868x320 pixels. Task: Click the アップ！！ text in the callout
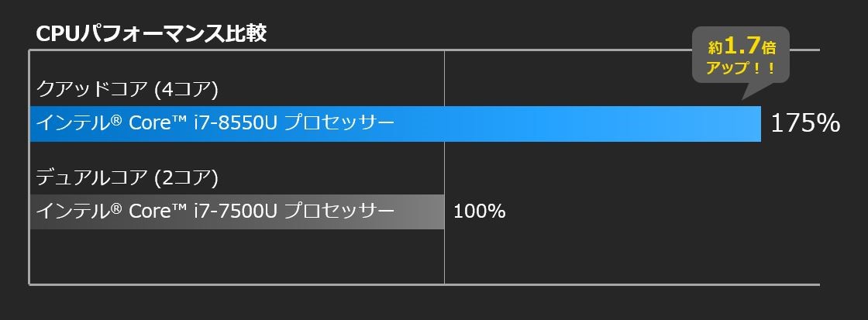coord(741,69)
